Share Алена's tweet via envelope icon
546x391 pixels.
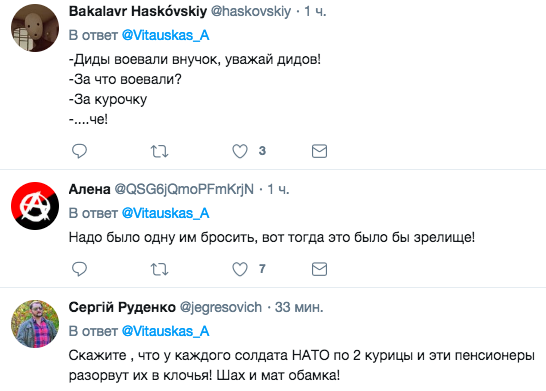319,269
